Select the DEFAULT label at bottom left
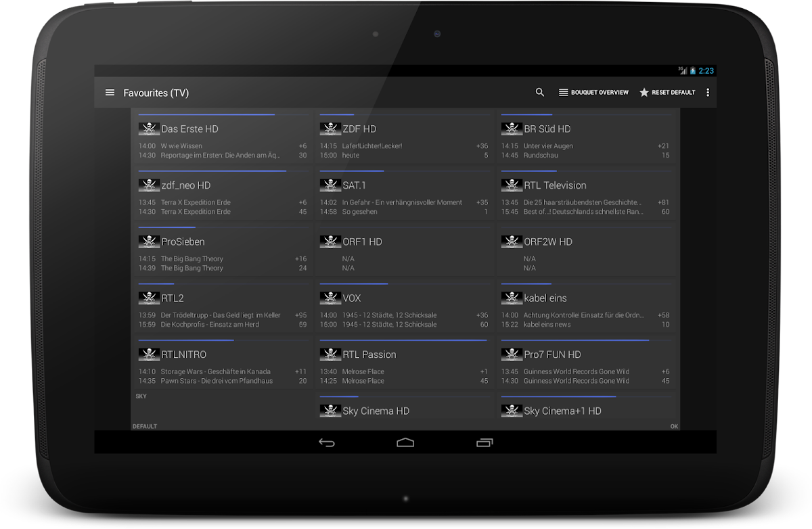Viewport: 812px width, 529px height. pos(145,426)
